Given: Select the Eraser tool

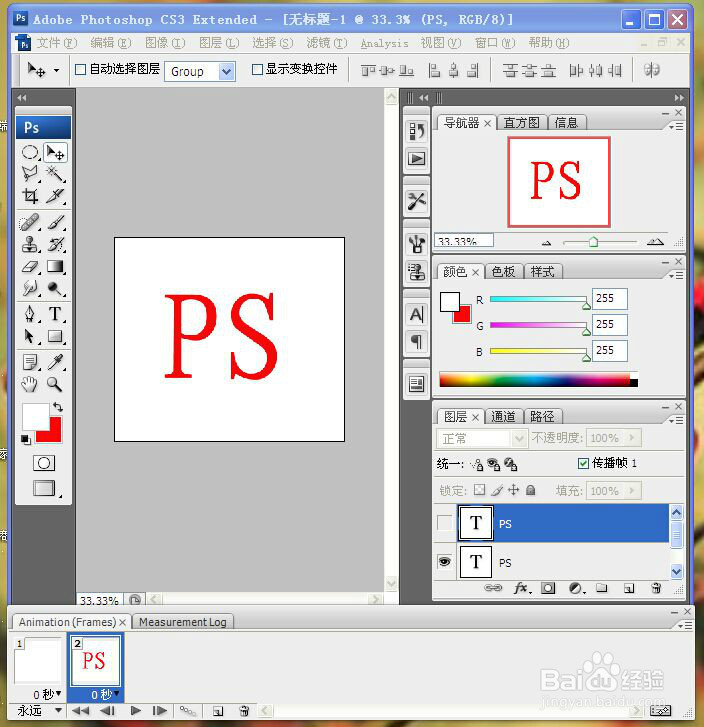Looking at the screenshot, I should tap(30, 267).
